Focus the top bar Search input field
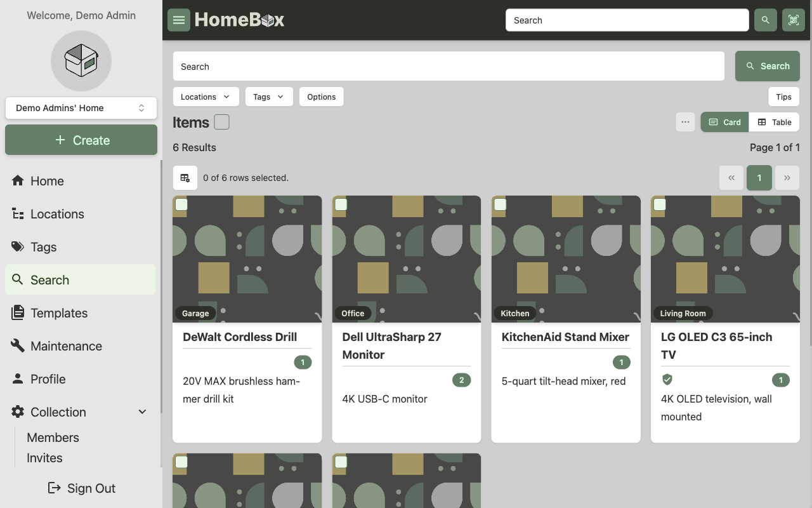The width and height of the screenshot is (812, 508). (627, 20)
